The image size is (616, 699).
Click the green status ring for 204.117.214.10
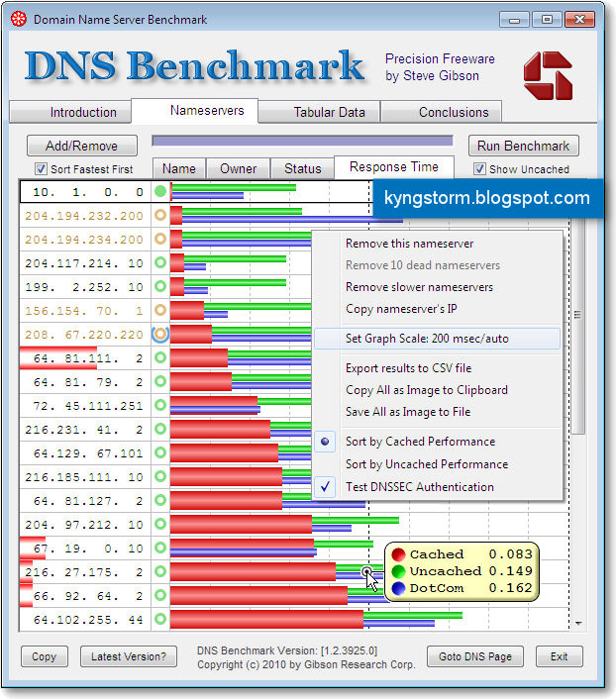(x=160, y=262)
